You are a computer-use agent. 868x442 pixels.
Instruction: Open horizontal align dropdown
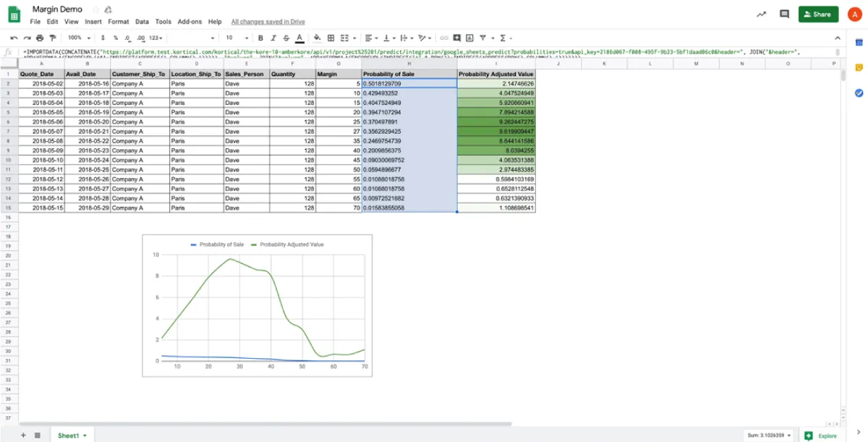(370, 38)
